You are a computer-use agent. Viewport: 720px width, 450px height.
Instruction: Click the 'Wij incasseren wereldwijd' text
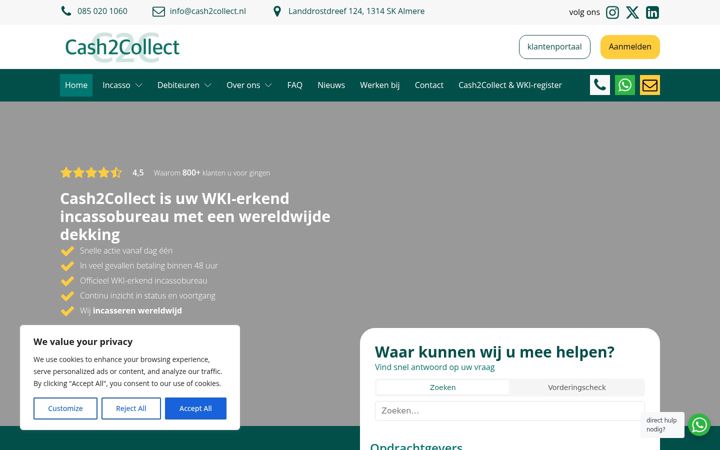click(131, 310)
